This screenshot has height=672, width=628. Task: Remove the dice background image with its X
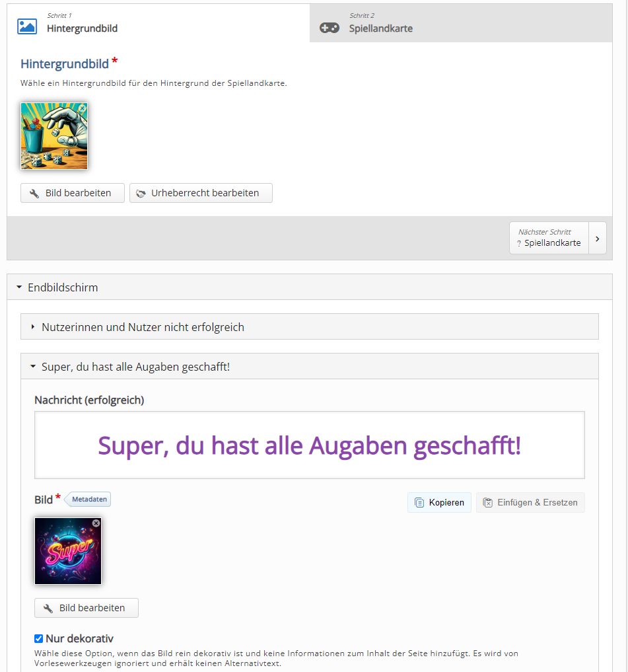[83, 108]
